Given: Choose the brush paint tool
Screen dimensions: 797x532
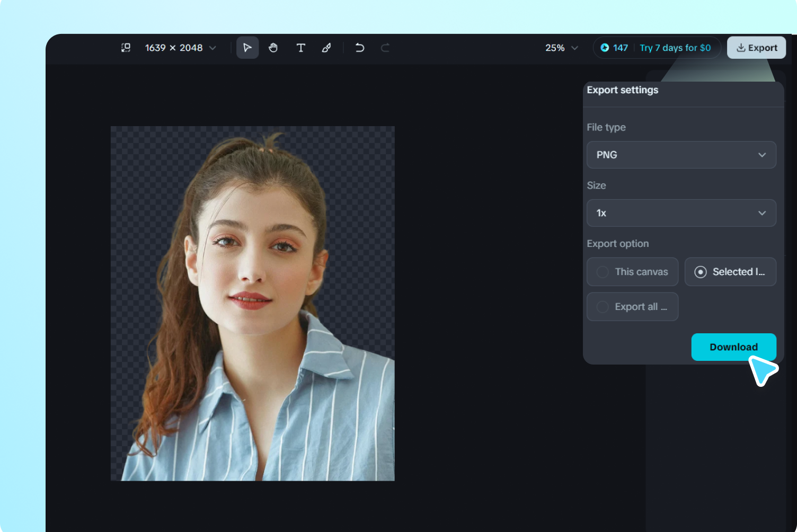Looking at the screenshot, I should click(x=326, y=48).
